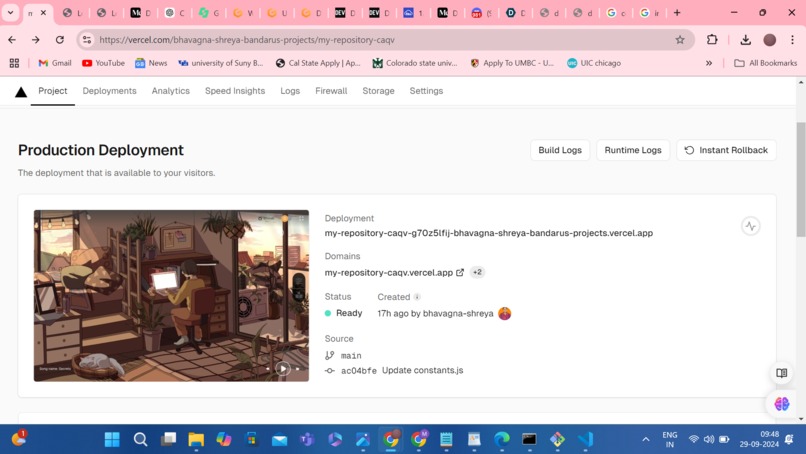Screen dimensions: 806x454
Task: Click the deployment activity pulse icon
Action: [x=750, y=226]
